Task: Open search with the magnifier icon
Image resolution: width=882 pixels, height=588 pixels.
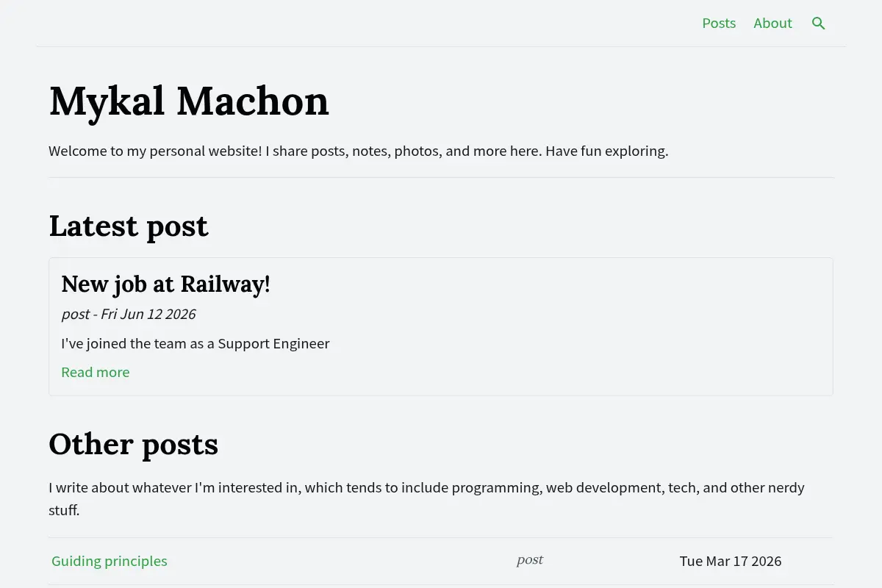Action: point(818,24)
